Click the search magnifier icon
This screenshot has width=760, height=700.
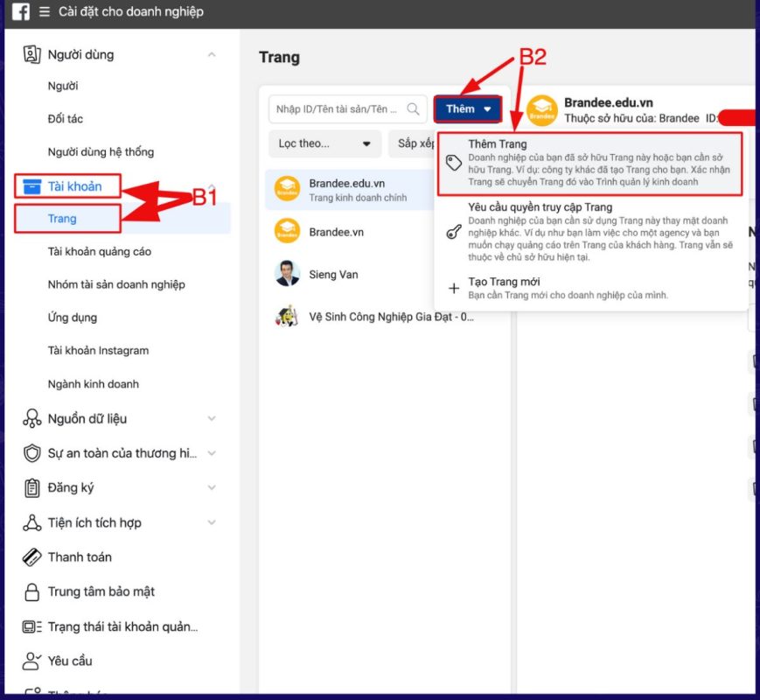click(413, 109)
